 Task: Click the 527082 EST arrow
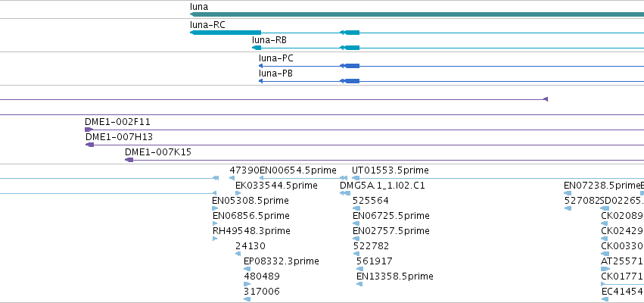(568, 208)
